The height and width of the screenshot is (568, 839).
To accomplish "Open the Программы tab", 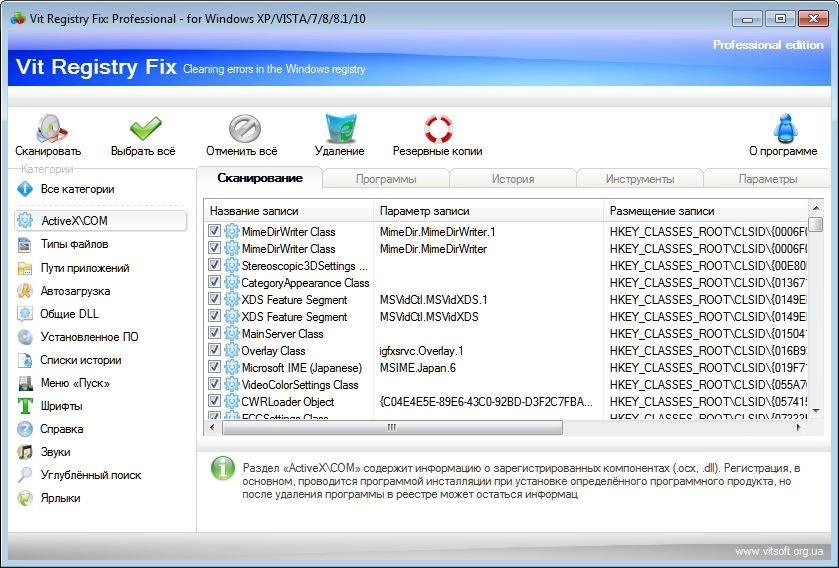I will tap(386, 179).
